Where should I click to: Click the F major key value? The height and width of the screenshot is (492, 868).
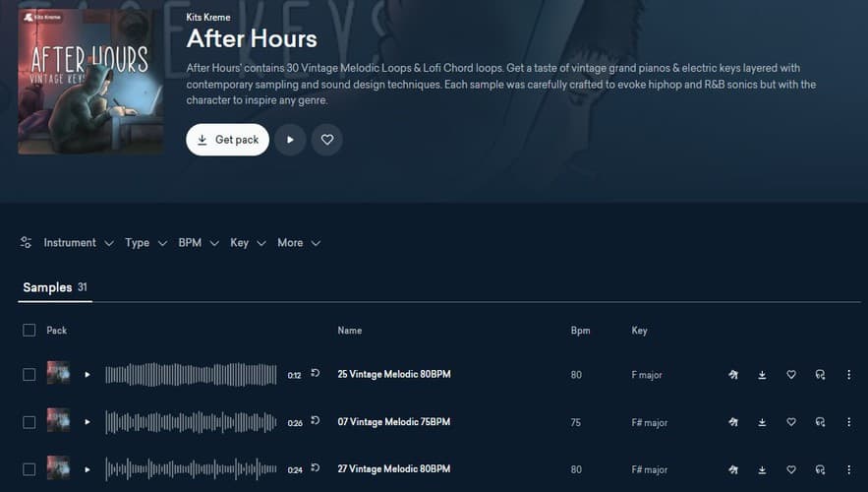647,375
